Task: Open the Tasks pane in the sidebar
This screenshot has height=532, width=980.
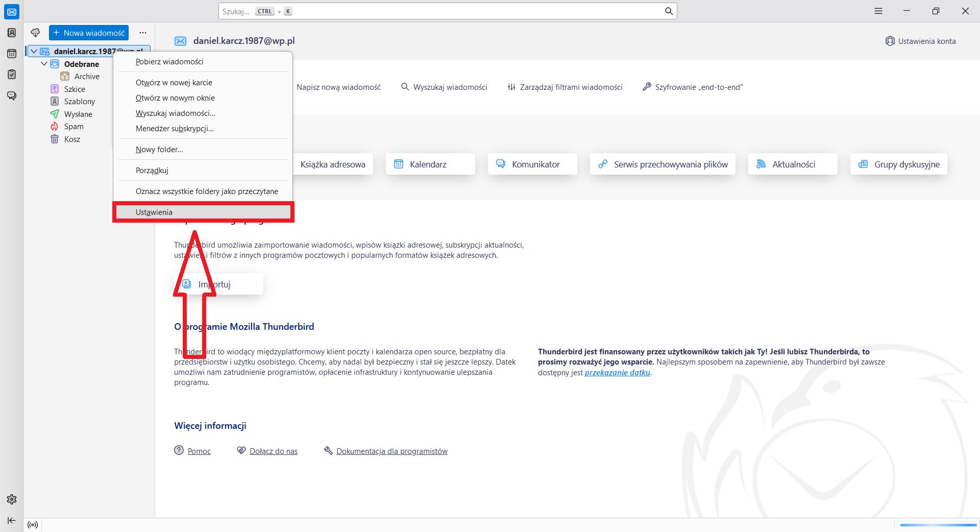Action: click(11, 74)
